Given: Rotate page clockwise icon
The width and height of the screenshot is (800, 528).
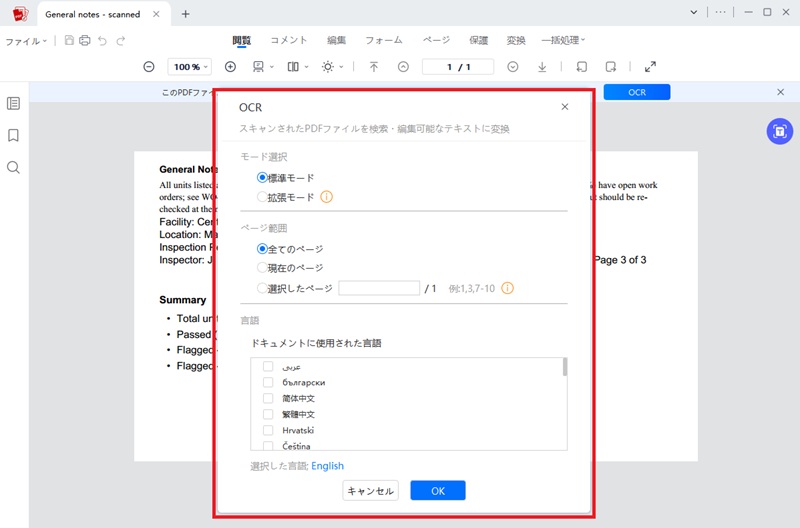Looking at the screenshot, I should [611, 67].
